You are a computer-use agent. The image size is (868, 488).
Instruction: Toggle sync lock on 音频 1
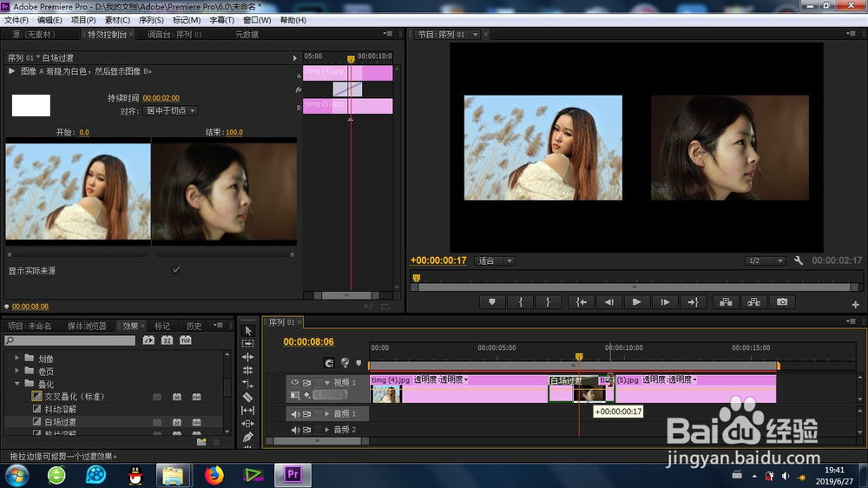[x=306, y=414]
